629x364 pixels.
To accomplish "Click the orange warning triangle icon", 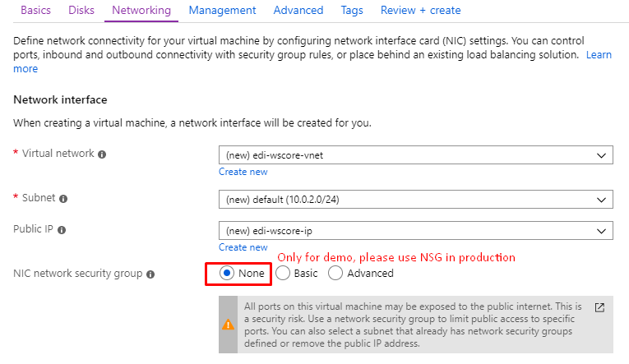I will click(229, 325).
